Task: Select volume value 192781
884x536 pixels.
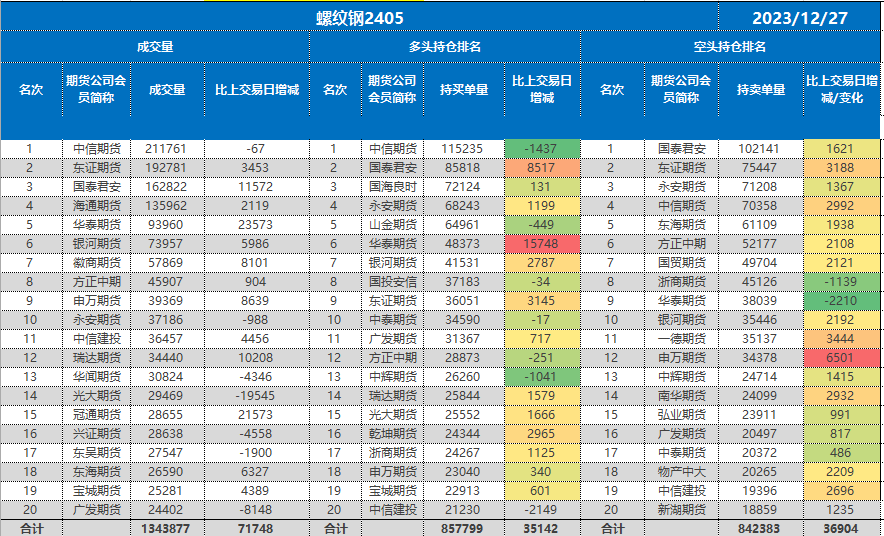Action: 167,168
